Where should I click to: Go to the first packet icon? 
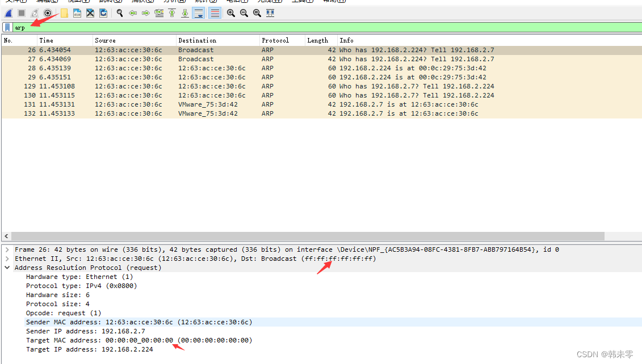tap(173, 12)
